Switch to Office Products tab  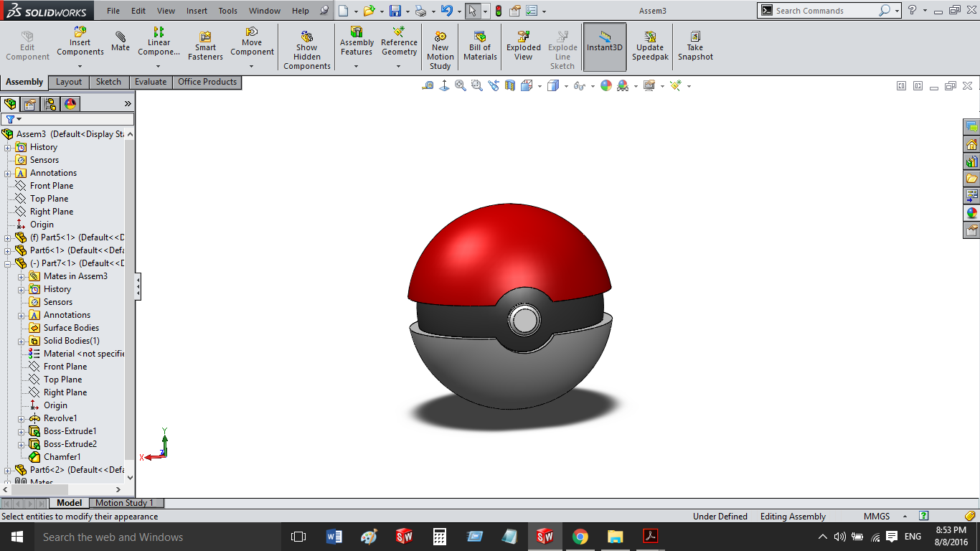click(207, 82)
